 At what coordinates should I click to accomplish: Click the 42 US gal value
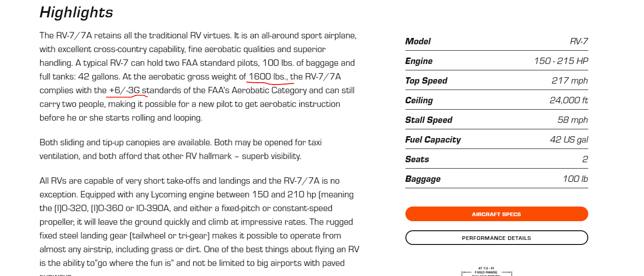[569, 140]
